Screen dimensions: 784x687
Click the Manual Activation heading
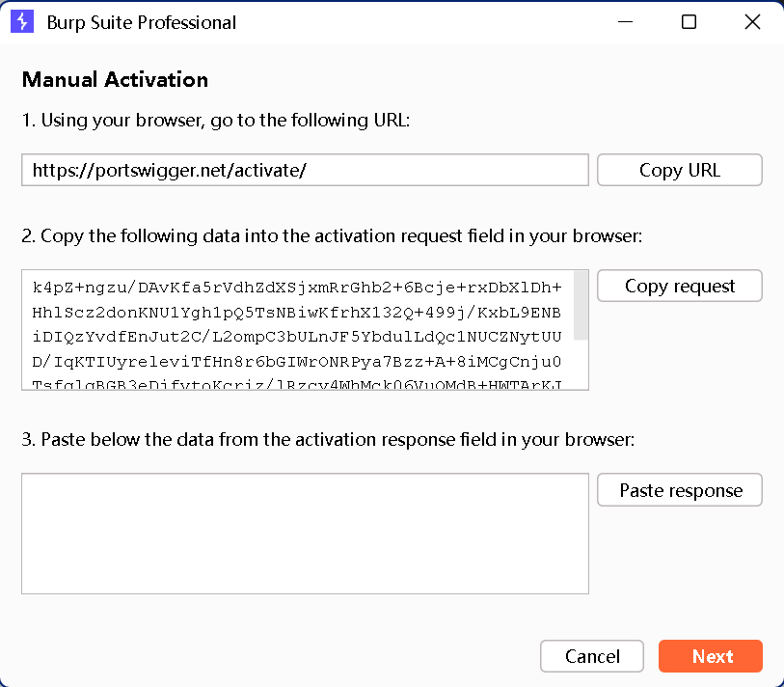pyautogui.click(x=115, y=79)
